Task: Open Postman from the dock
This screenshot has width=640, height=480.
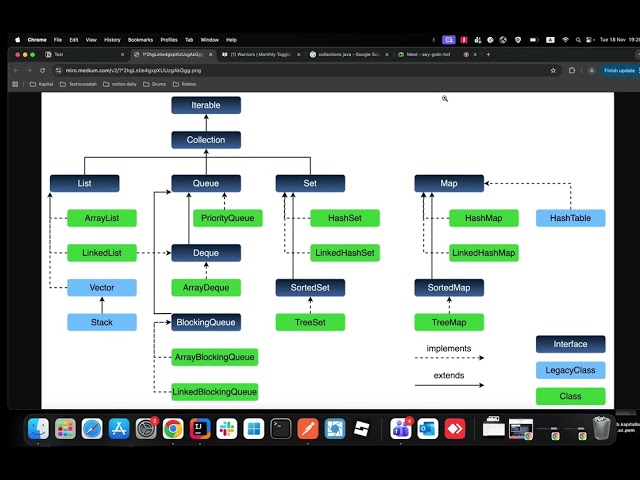Action: (308, 429)
